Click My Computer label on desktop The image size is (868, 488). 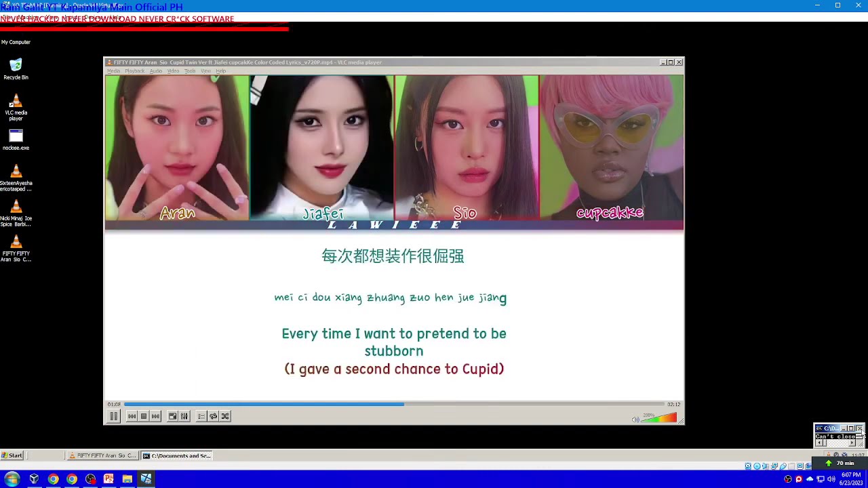click(16, 42)
